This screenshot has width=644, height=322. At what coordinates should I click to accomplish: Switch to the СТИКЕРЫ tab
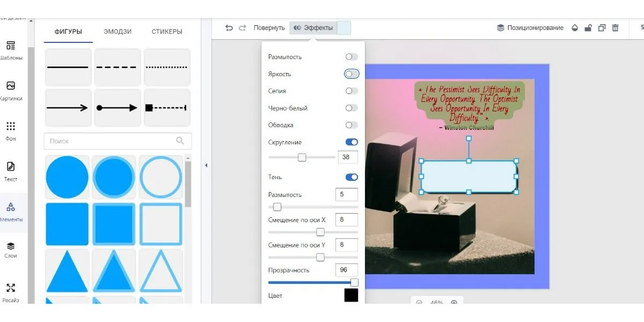[x=167, y=32]
